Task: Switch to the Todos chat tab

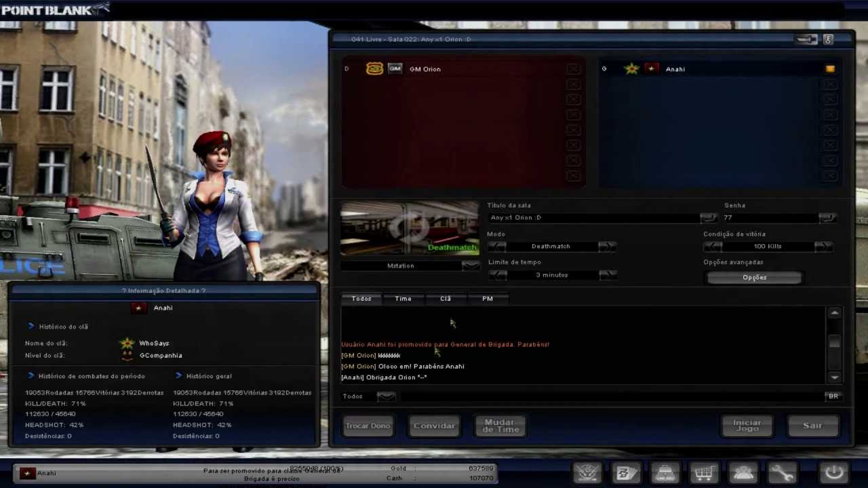Action: click(361, 298)
